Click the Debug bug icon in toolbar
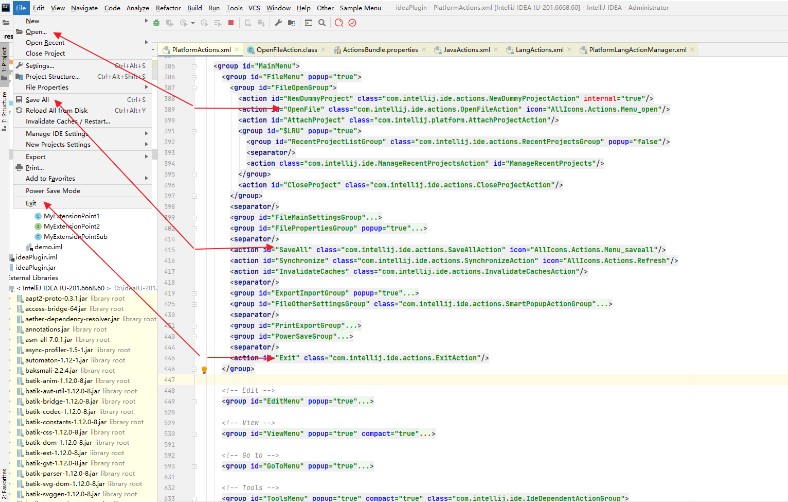The height and width of the screenshot is (502, 788). (157, 23)
